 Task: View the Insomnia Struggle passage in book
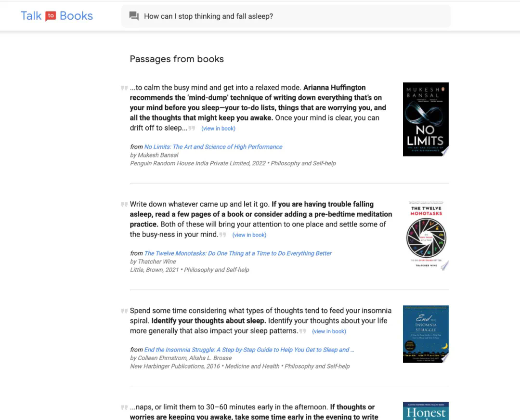pyautogui.click(x=329, y=331)
